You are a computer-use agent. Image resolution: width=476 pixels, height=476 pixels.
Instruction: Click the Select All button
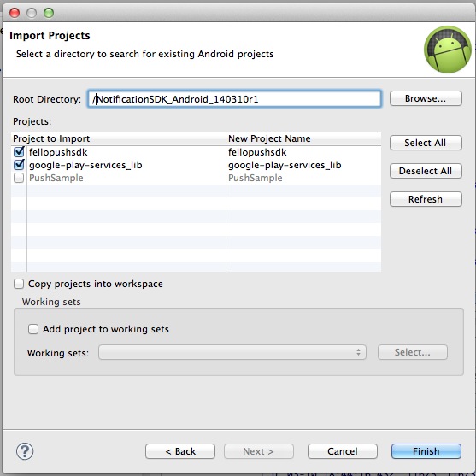[426, 143]
